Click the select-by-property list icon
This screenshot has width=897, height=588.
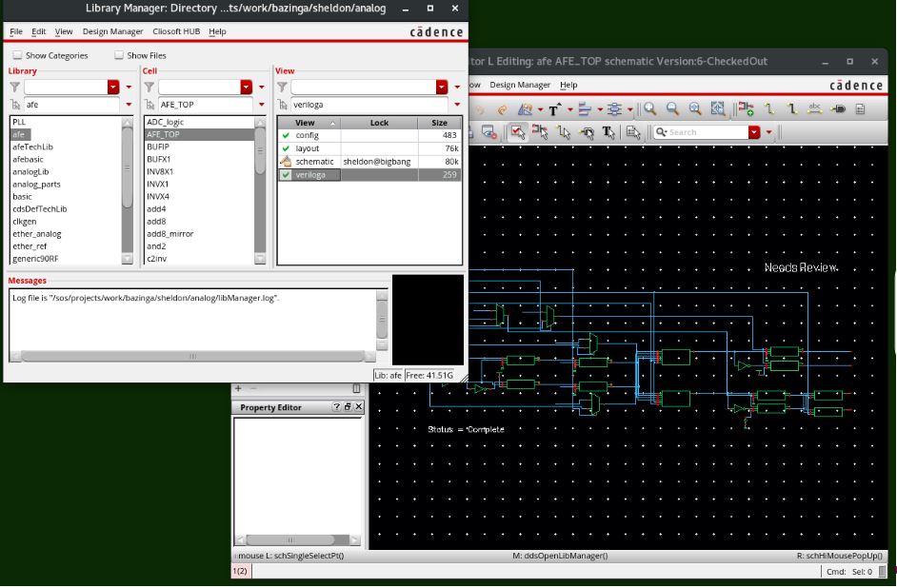[x=633, y=132]
